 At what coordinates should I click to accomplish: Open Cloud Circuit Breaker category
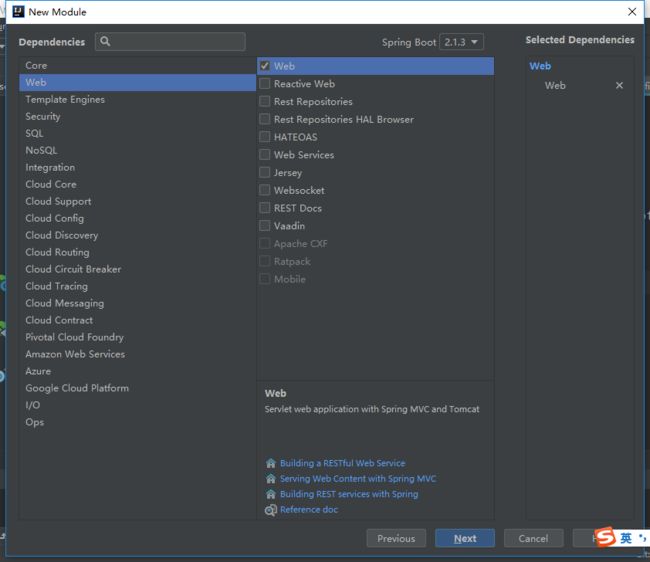pos(137,269)
